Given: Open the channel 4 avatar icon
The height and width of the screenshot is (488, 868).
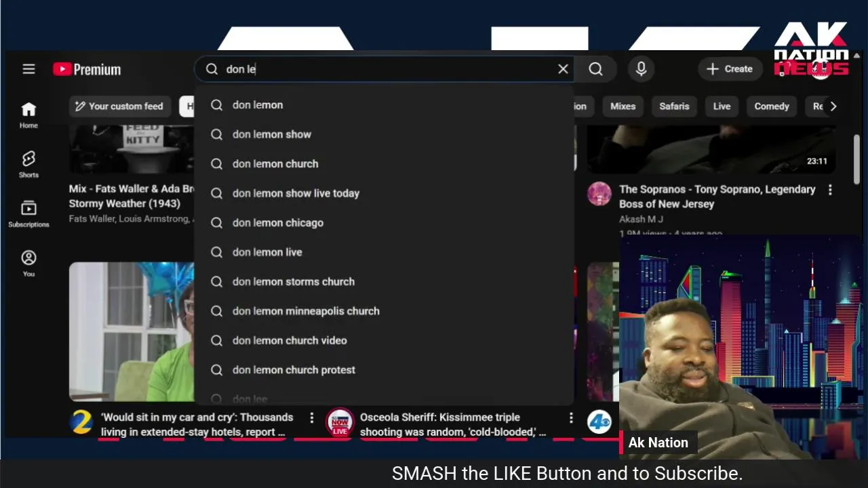Looking at the screenshot, I should pos(599,422).
